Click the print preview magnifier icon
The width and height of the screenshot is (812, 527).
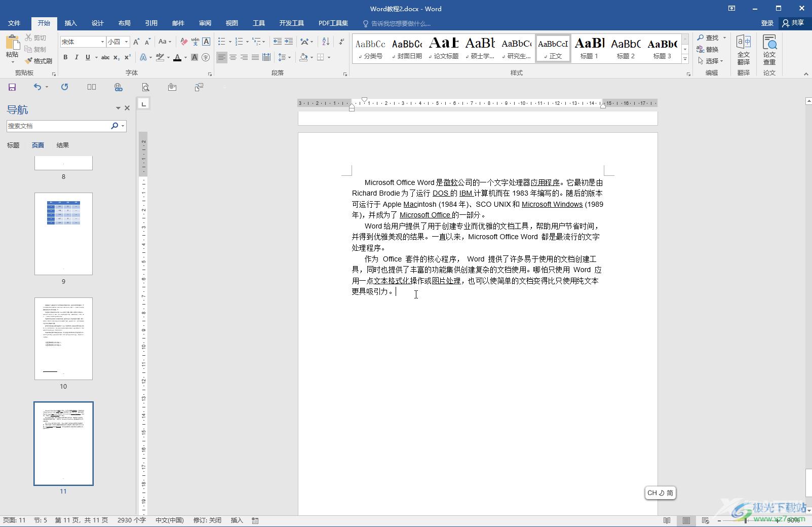[145, 87]
